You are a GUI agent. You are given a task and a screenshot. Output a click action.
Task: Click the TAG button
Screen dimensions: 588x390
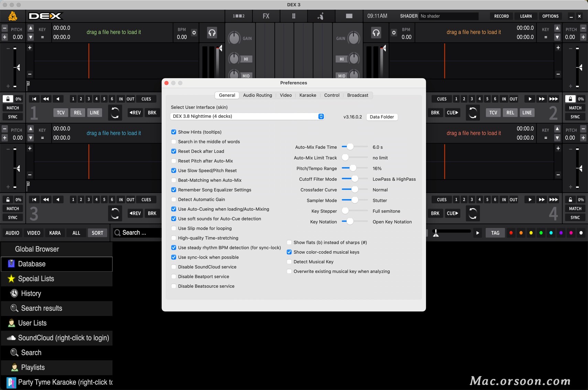click(495, 233)
